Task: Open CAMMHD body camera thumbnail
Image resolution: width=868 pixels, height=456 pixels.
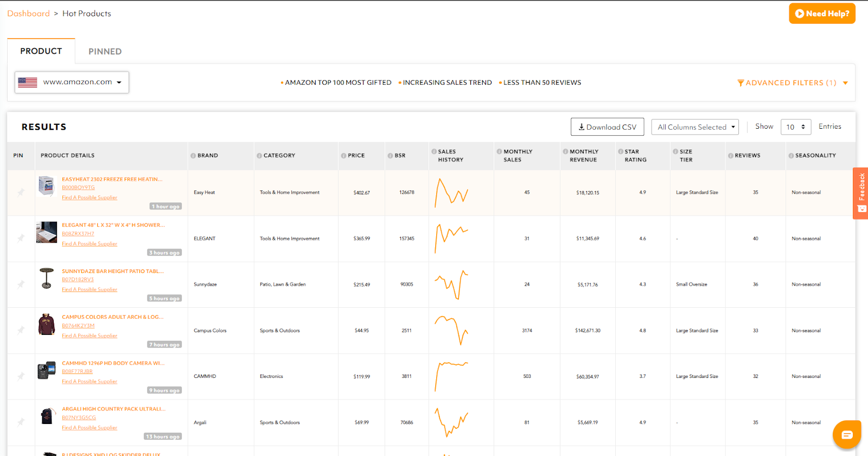Action: coord(47,370)
